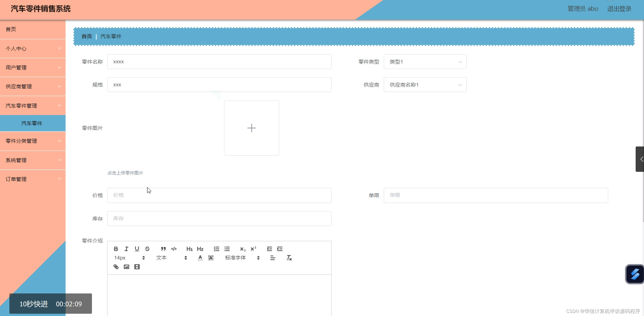Apply numbered list formatting
The width and height of the screenshot is (644, 316).
tap(216, 249)
